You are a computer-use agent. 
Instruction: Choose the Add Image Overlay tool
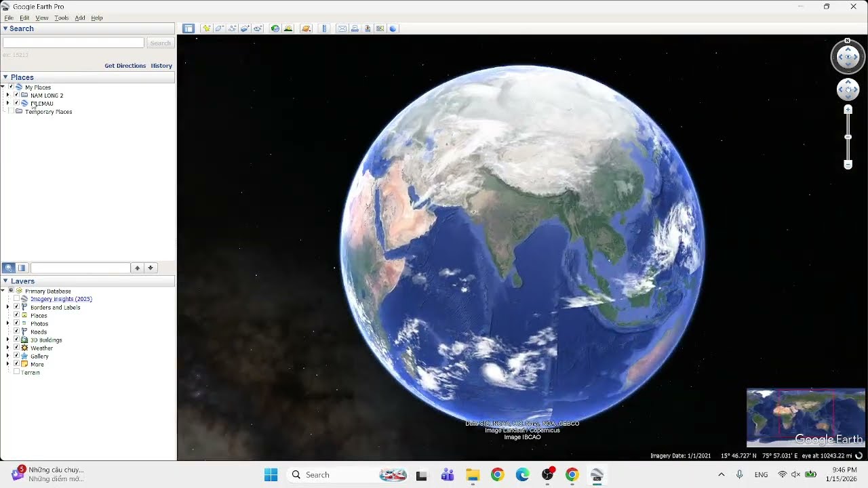pos(245,28)
